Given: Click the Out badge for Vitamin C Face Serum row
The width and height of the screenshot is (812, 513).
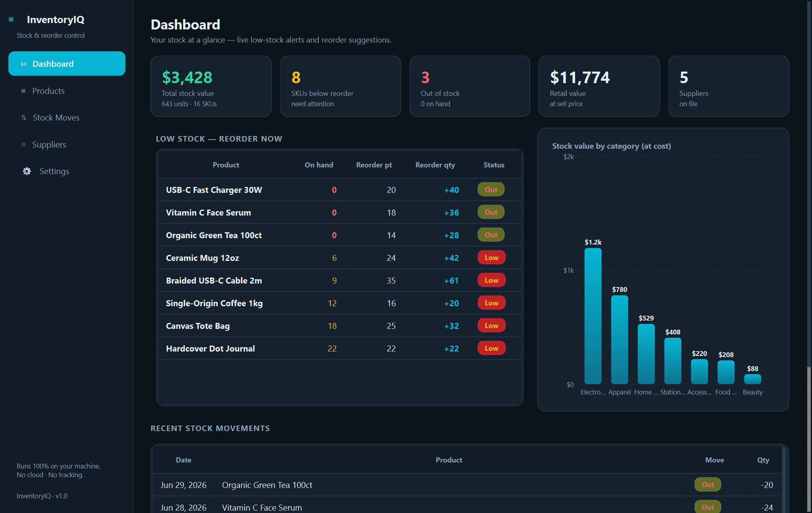Looking at the screenshot, I should click(491, 212).
